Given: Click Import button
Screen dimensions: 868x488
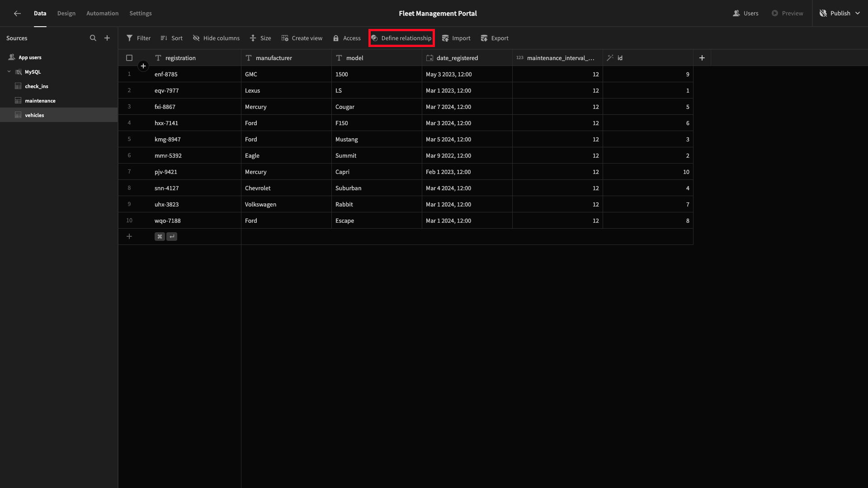Looking at the screenshot, I should pyautogui.click(x=456, y=38).
